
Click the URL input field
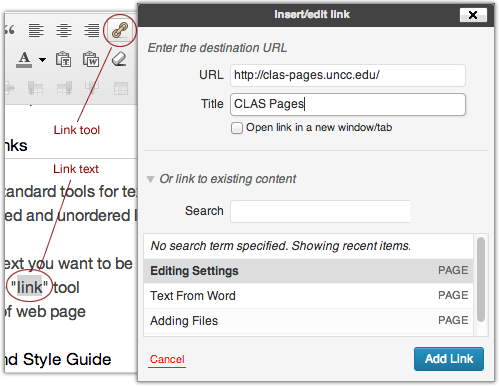(348, 75)
